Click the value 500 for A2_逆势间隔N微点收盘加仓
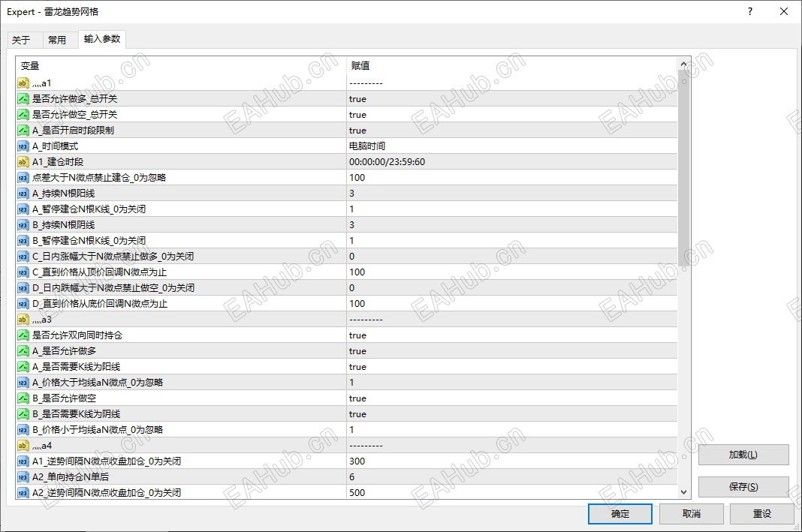 [x=357, y=493]
